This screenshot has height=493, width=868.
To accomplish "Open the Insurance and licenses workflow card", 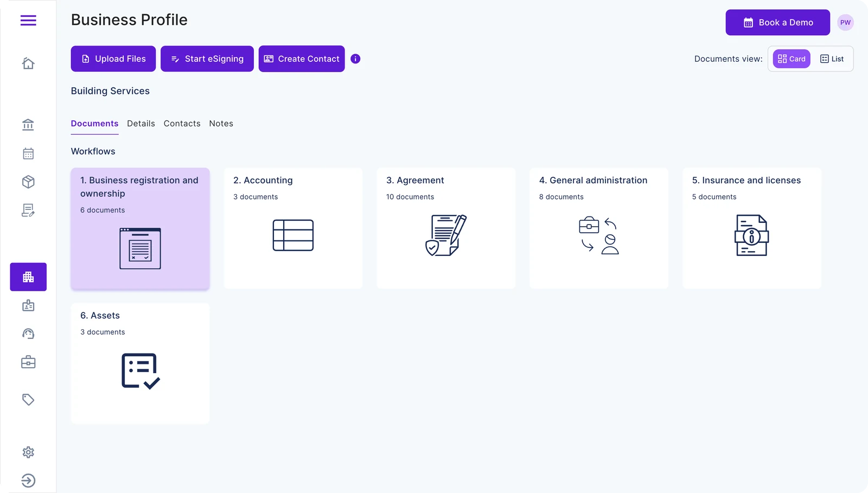I will (x=752, y=228).
